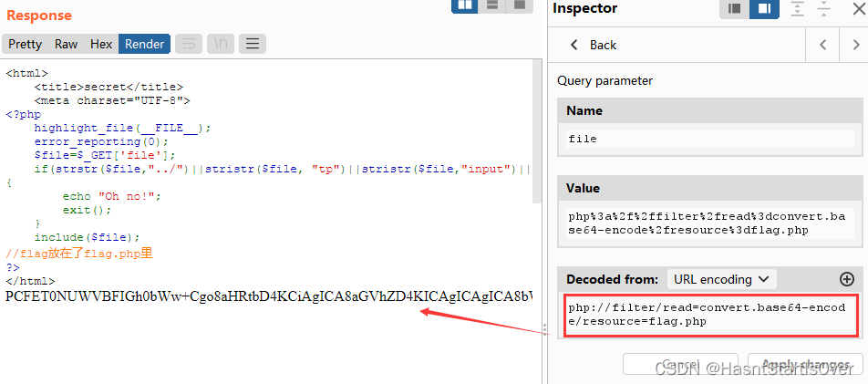Collapse all Inspector sections icon
The height and width of the screenshot is (384, 868).
(823, 9)
